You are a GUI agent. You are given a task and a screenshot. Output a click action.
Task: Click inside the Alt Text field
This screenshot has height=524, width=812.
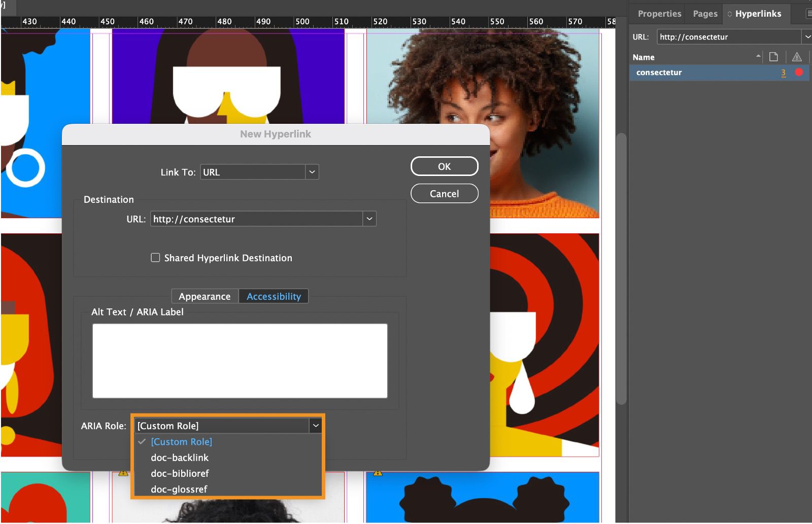coord(239,360)
